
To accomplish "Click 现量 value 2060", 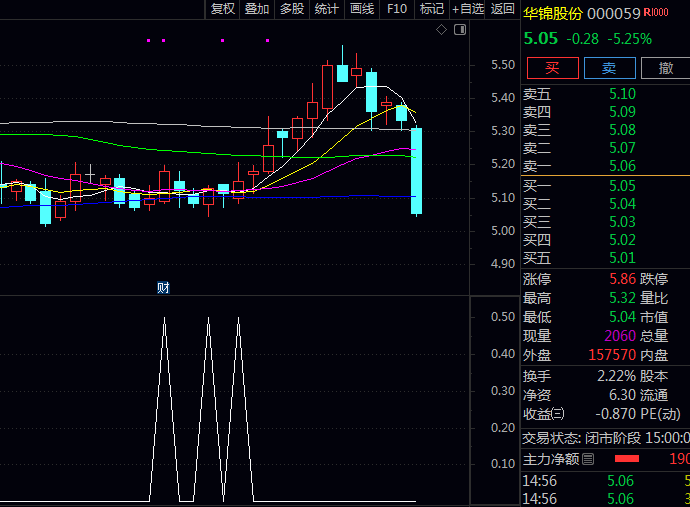I will 620,336.
